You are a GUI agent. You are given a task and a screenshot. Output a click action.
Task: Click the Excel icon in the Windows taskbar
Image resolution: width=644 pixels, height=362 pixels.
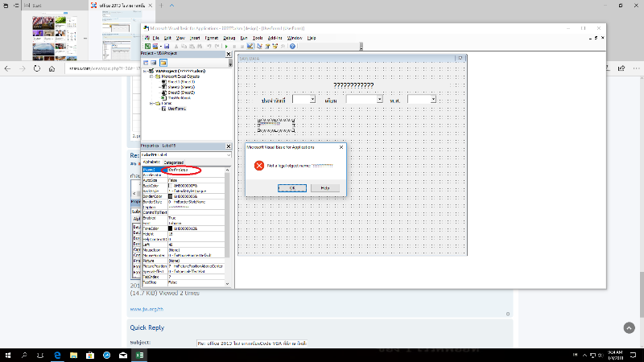tap(139, 354)
